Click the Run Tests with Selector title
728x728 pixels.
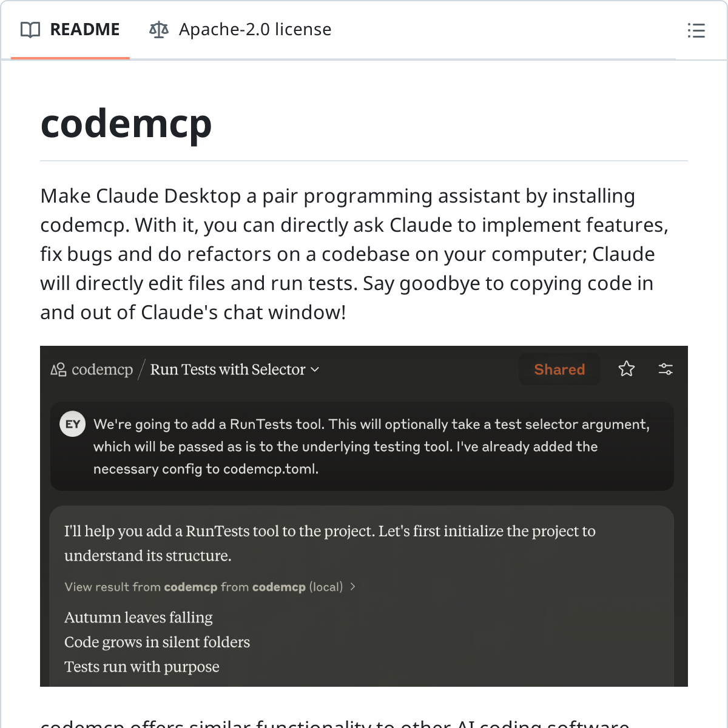[227, 369]
